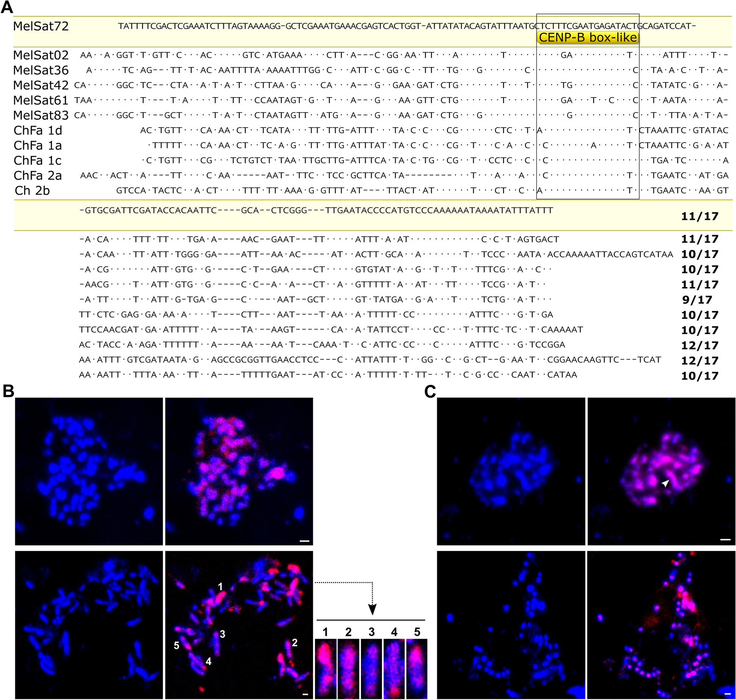Open panel C lower red-blue merged image
Screen dimensions: 736x700
[x=661, y=625]
